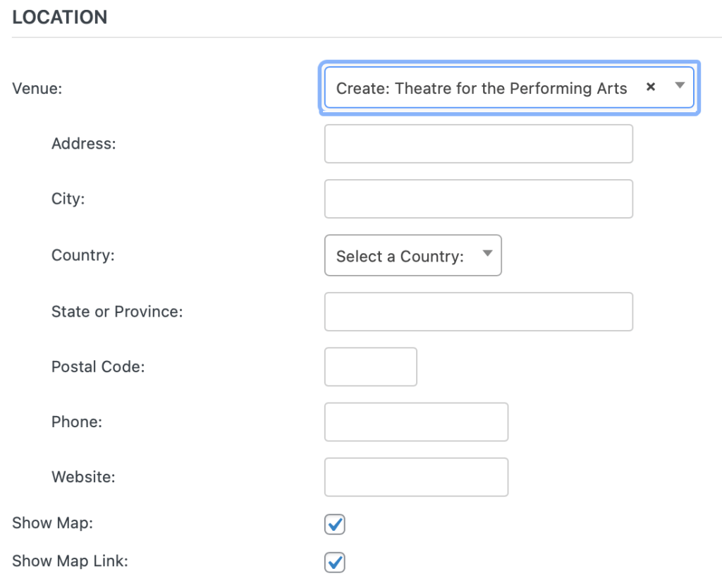Screen dimensions: 722x588
Task: Click the Show Map label text
Action: 52,523
